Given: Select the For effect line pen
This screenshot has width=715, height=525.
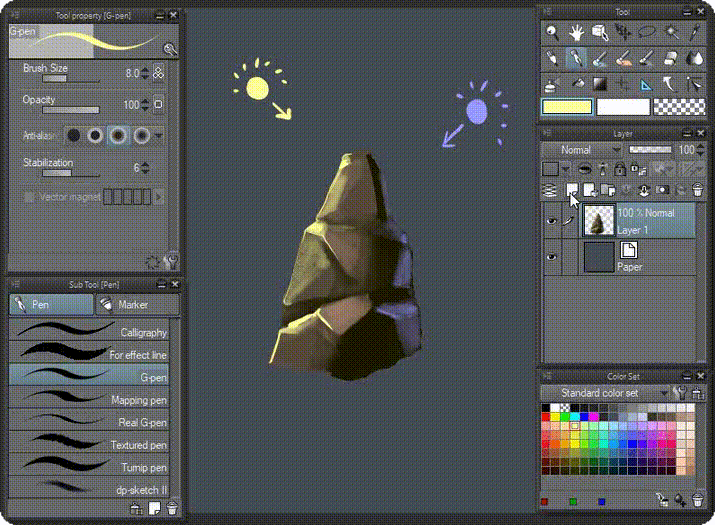Looking at the screenshot, I should pyautogui.click(x=89, y=352).
